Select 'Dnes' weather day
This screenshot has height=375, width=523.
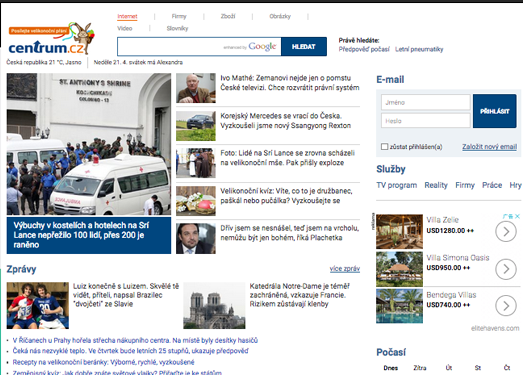point(391,368)
